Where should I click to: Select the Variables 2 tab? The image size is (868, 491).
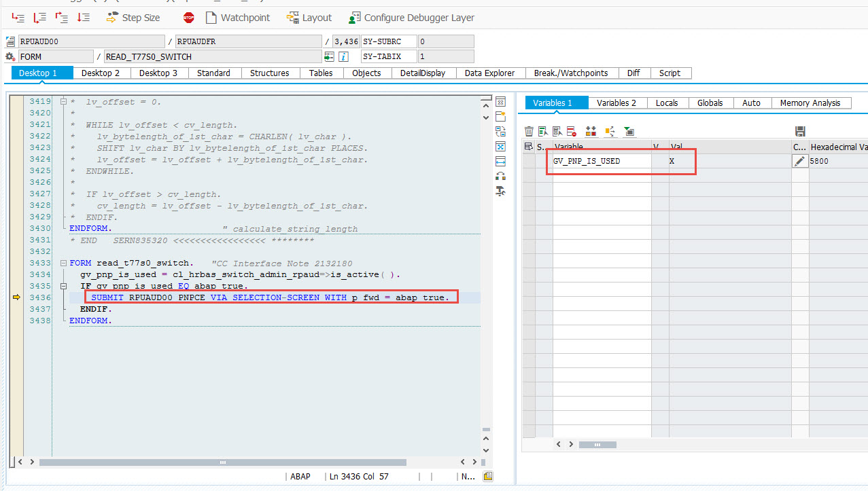pos(617,103)
